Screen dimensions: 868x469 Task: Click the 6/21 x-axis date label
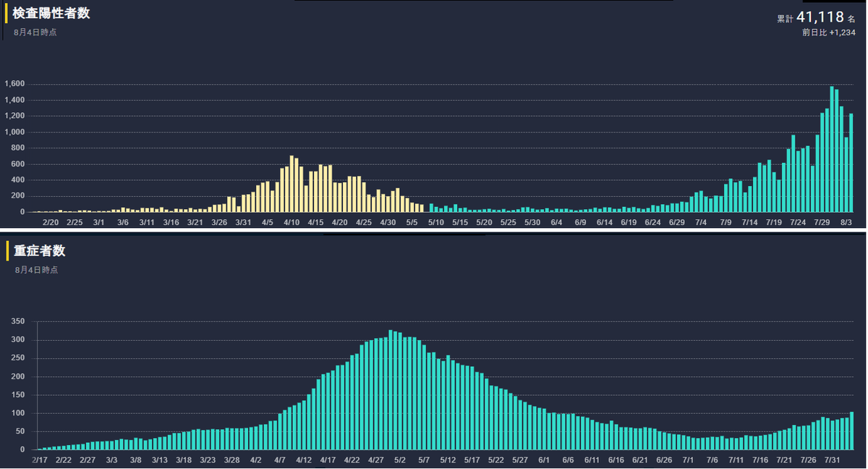tap(640, 460)
